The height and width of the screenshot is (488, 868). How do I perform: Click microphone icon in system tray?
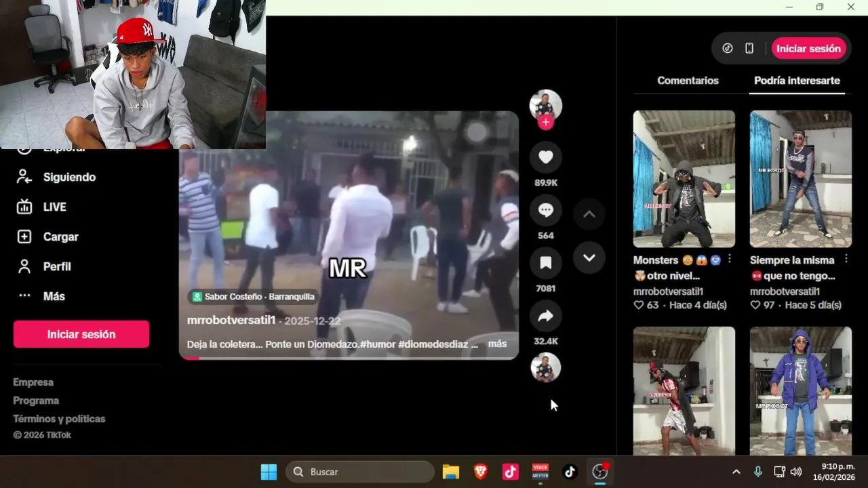tap(758, 472)
